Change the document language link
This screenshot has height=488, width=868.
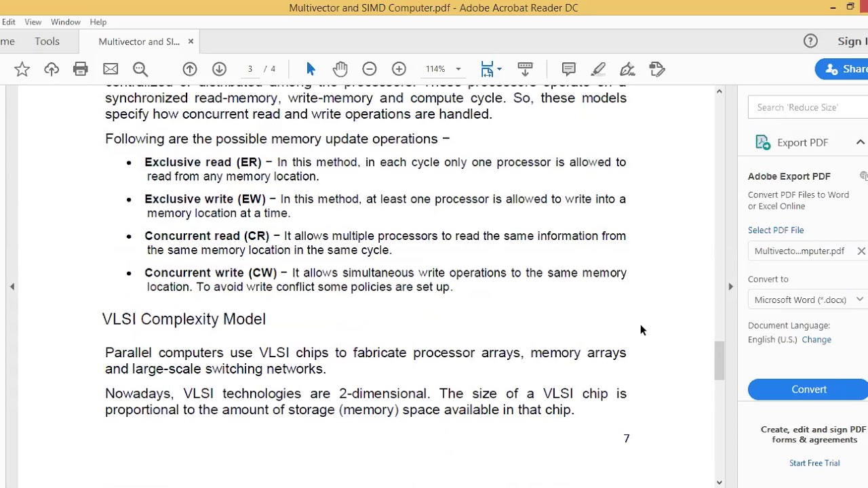tap(816, 340)
